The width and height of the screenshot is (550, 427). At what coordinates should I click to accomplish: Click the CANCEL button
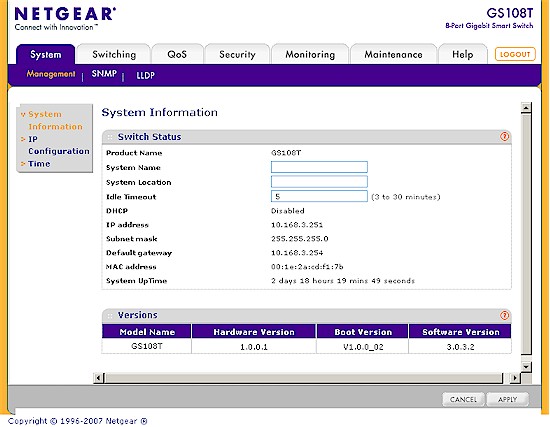[463, 399]
